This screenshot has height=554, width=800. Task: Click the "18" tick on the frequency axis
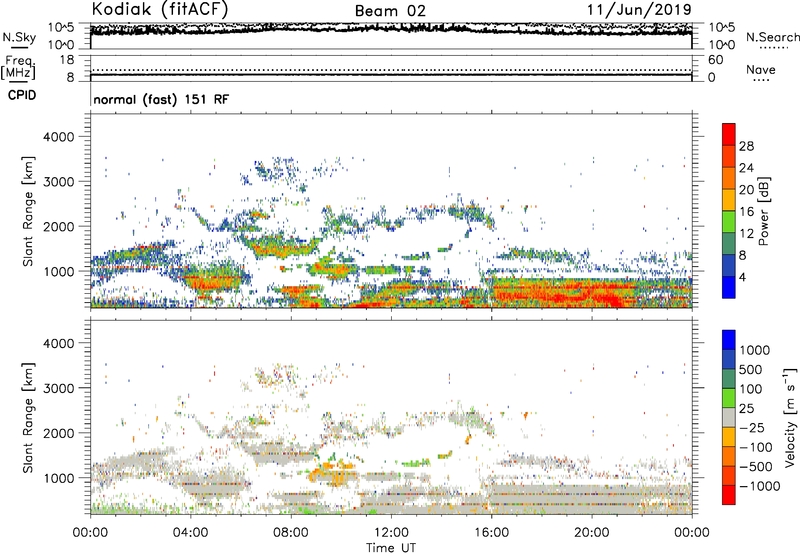67,60
